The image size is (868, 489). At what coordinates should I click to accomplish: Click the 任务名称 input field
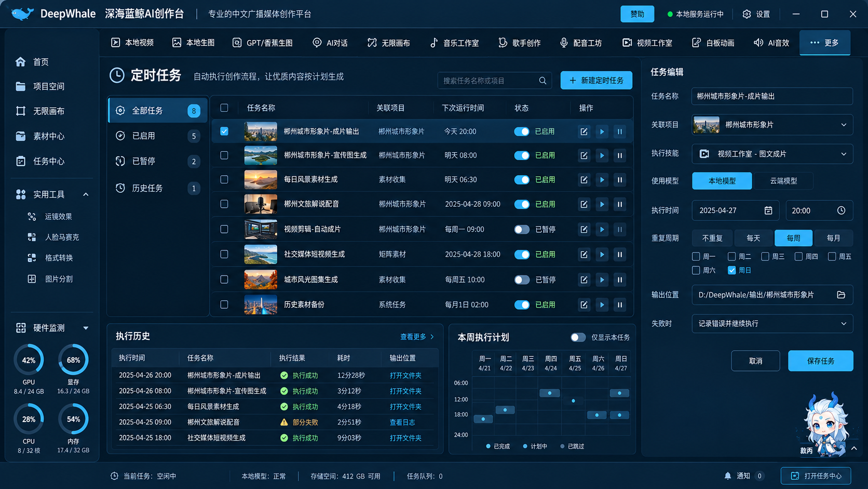(x=772, y=96)
